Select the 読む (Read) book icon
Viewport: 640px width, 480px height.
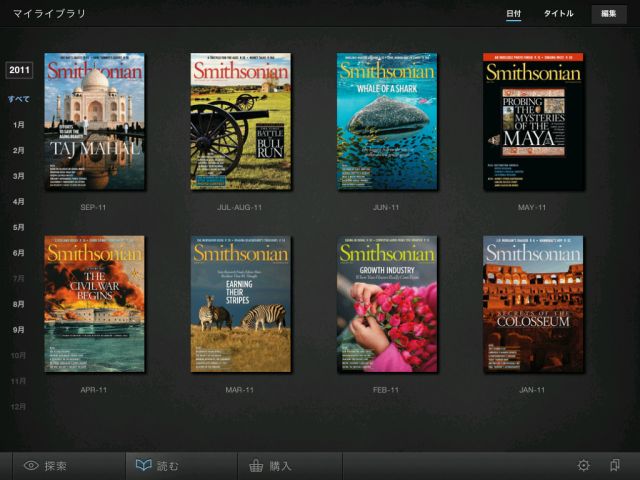(x=144, y=465)
